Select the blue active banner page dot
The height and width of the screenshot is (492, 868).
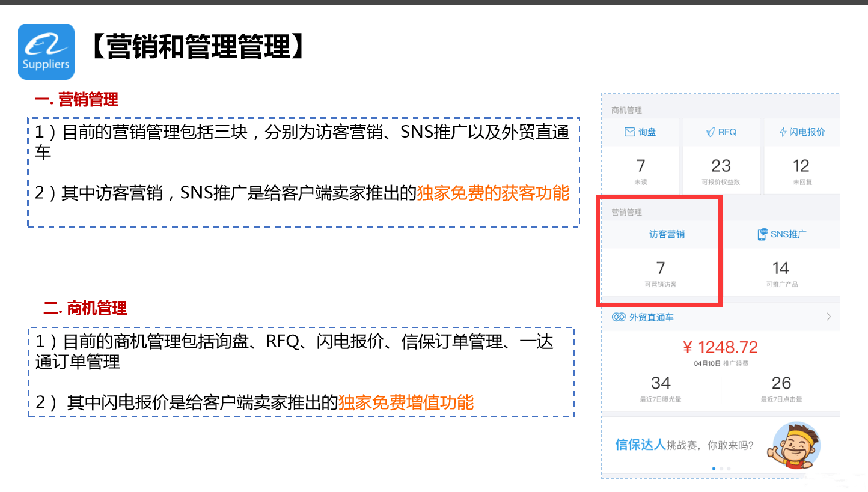coord(714,468)
